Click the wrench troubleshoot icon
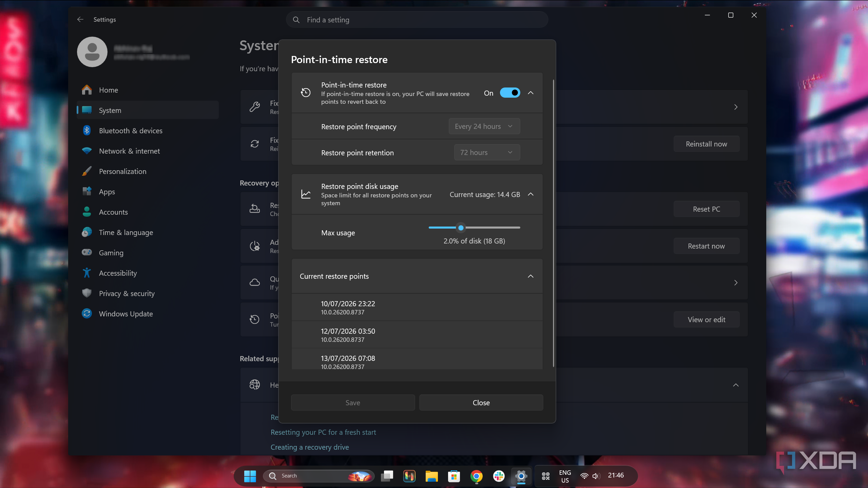 click(x=255, y=107)
